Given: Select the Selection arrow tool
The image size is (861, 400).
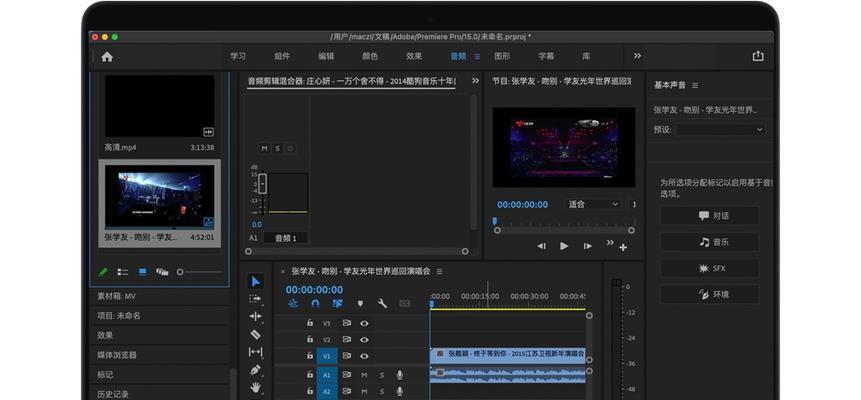Looking at the screenshot, I should pyautogui.click(x=255, y=281).
